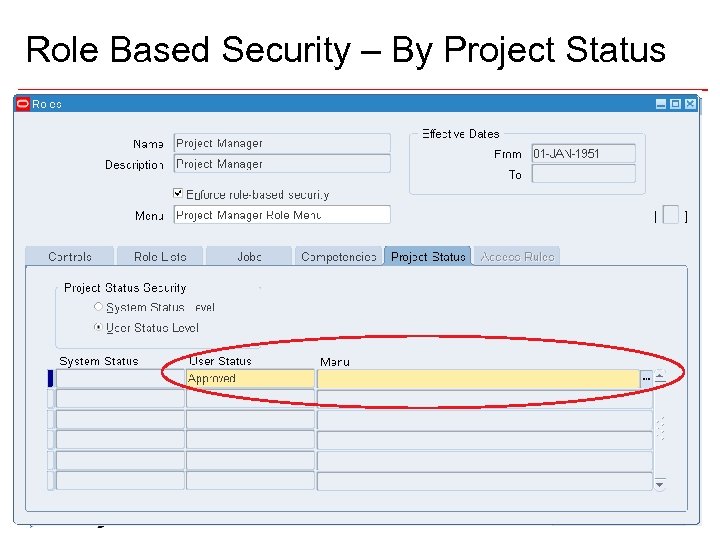The width and height of the screenshot is (720, 540).
Task: Click the Description field
Action: click(282, 164)
